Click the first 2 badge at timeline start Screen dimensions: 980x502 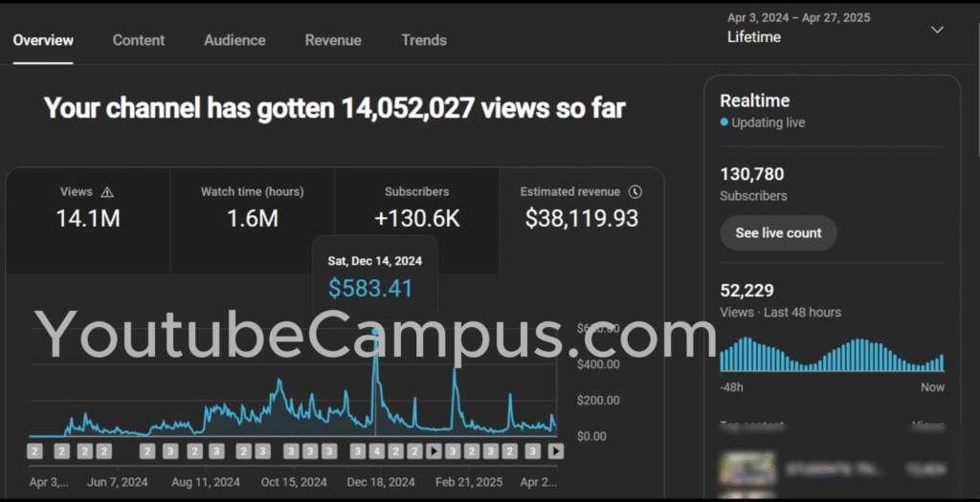click(x=35, y=450)
